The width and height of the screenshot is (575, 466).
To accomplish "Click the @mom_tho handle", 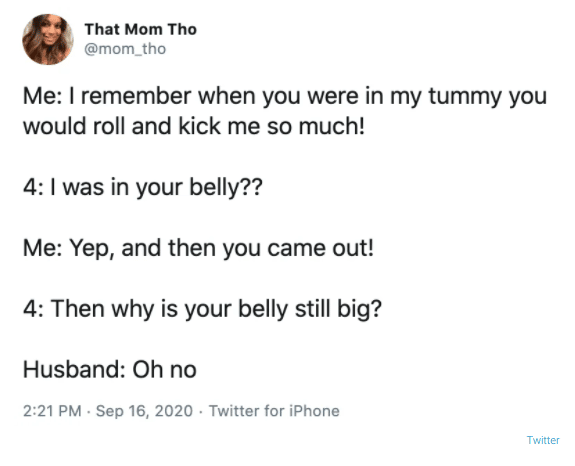I will (x=125, y=49).
